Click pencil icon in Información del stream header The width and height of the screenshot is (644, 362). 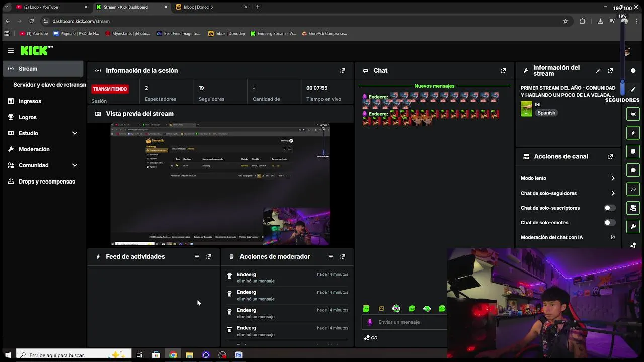point(598,71)
